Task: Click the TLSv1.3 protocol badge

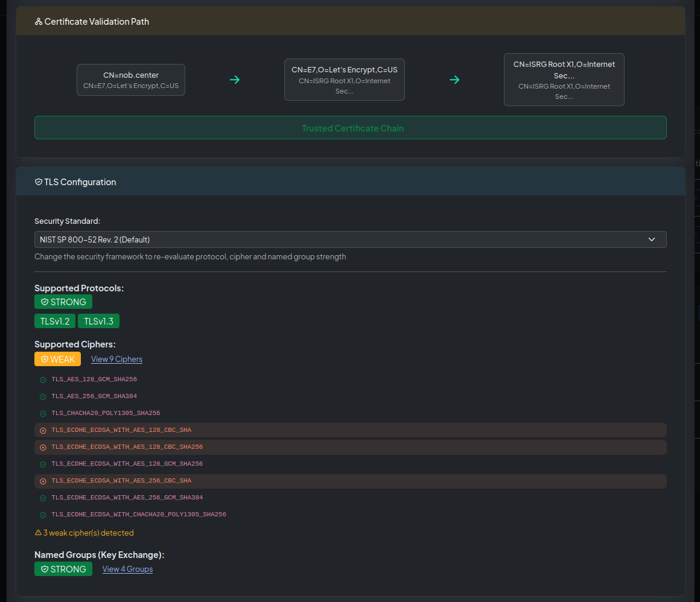Action: pos(98,322)
